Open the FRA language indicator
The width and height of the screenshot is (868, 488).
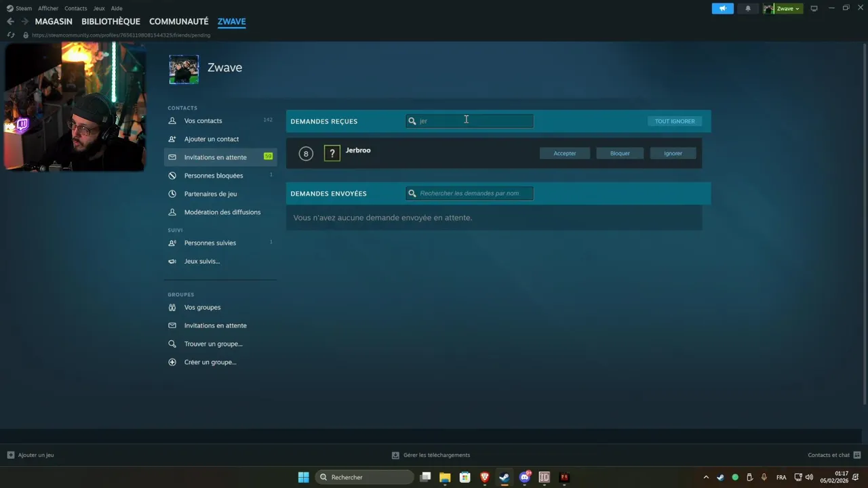coord(781,477)
